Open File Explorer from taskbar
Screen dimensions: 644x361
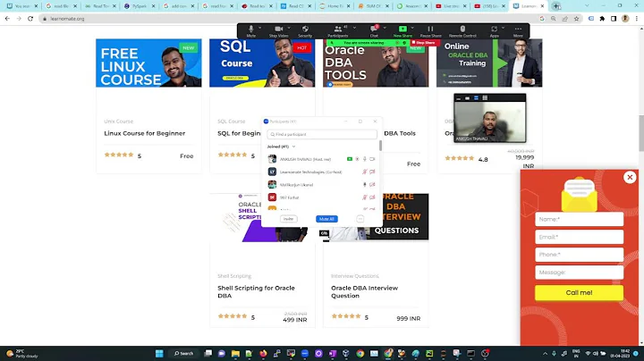pos(235,353)
